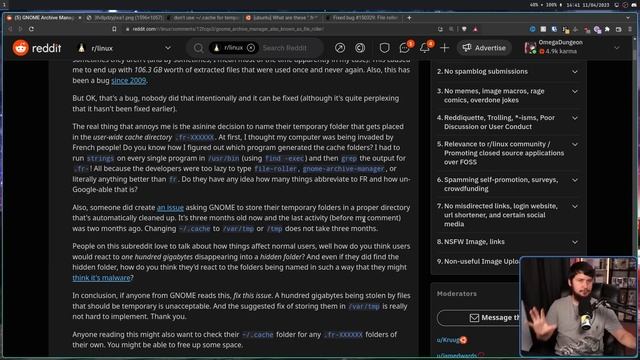Click the magnifier icon in Reddit search
Image resolution: width=640 pixels, height=360 pixels.
[x=198, y=48]
